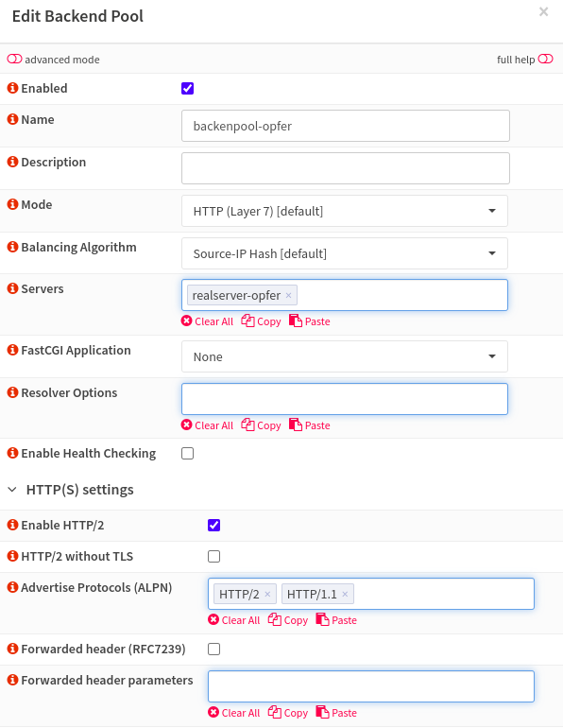Click info icon beside Enable Health Checking
This screenshot has width=563, height=728.
pyautogui.click(x=13, y=453)
